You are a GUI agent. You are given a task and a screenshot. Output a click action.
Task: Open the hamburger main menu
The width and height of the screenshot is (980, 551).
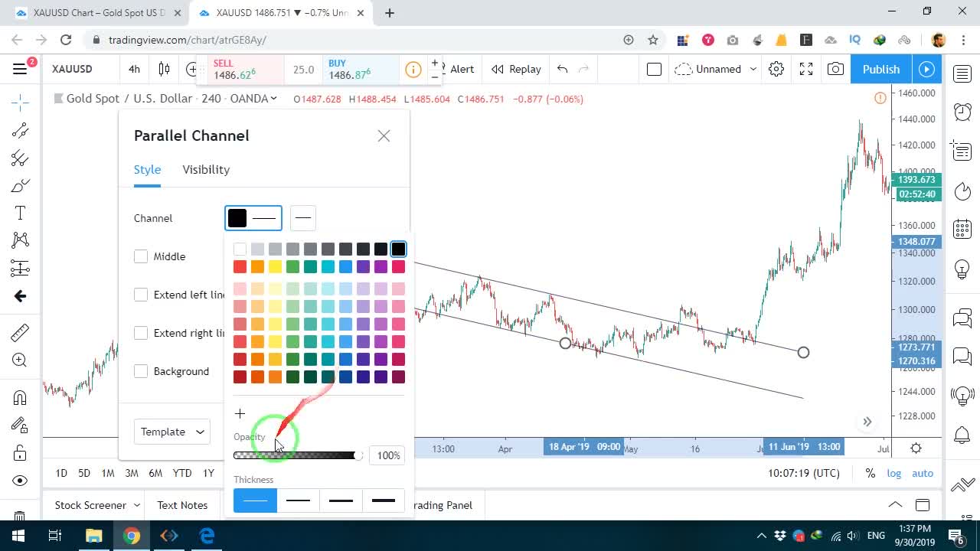20,69
